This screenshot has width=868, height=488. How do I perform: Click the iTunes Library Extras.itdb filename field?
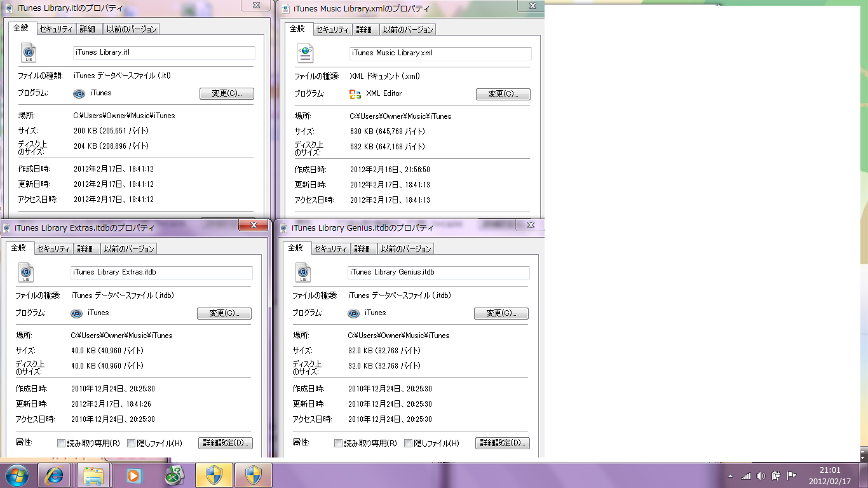click(x=161, y=273)
